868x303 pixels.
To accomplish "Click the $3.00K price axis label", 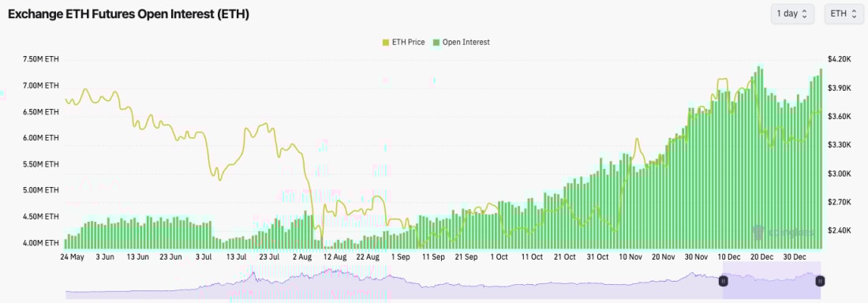I will (839, 174).
